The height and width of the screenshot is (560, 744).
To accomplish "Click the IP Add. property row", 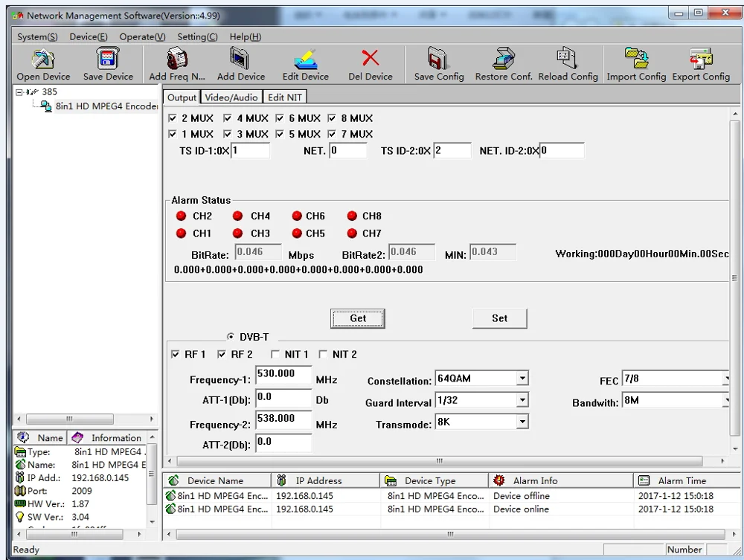I will coord(80,478).
